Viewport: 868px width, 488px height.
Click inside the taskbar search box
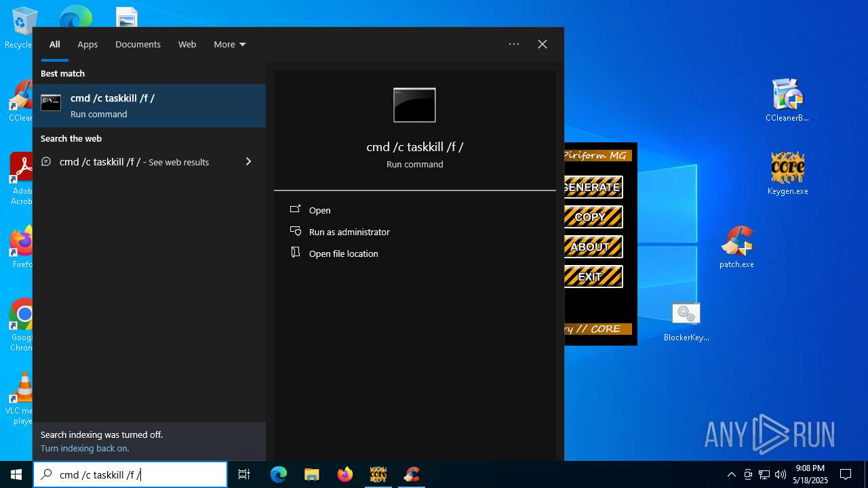(130, 474)
